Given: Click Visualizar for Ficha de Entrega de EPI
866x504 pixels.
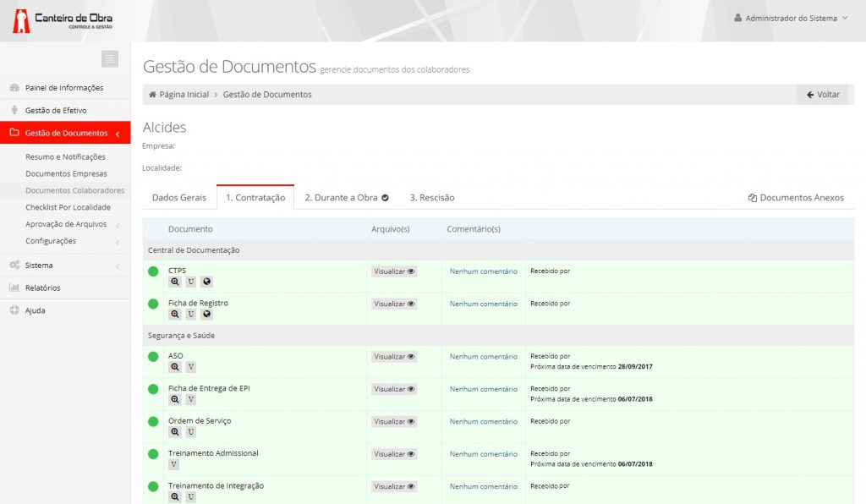Looking at the screenshot, I should pyautogui.click(x=394, y=389).
